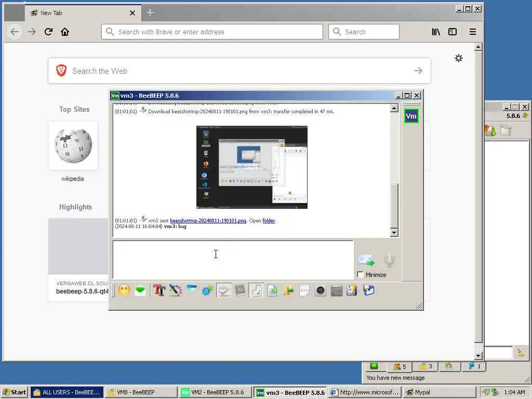
Task: Switch to VM8 - BeeBEEP taskbar item
Action: pos(141,392)
